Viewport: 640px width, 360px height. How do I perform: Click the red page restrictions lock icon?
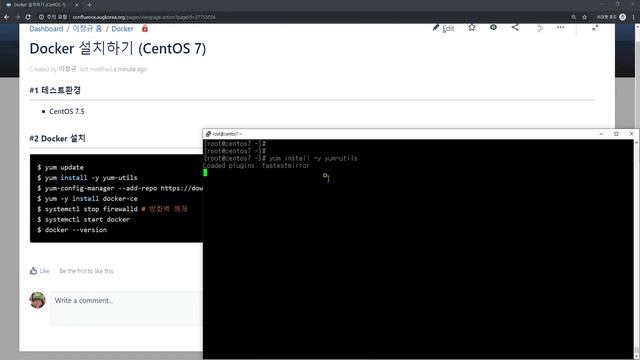144,29
